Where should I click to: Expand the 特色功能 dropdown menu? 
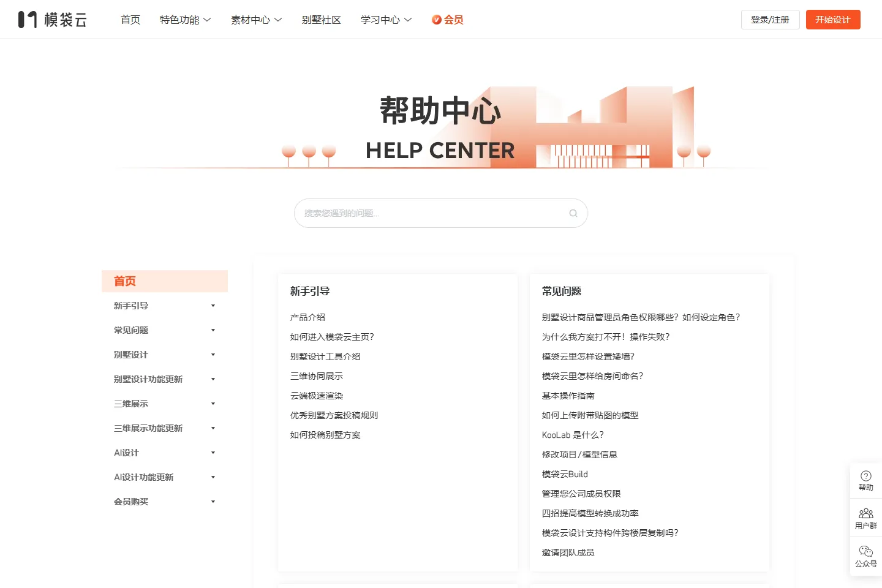tap(186, 20)
